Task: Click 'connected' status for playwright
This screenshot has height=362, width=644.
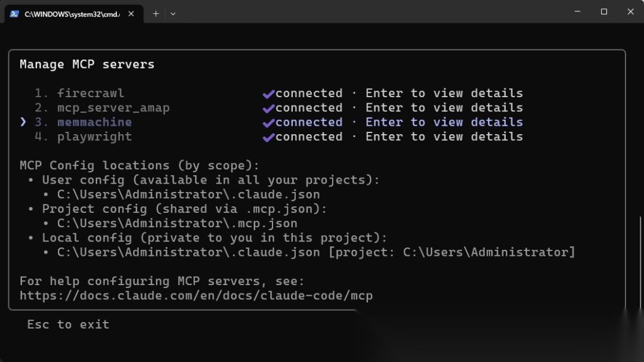Action: 309,137
